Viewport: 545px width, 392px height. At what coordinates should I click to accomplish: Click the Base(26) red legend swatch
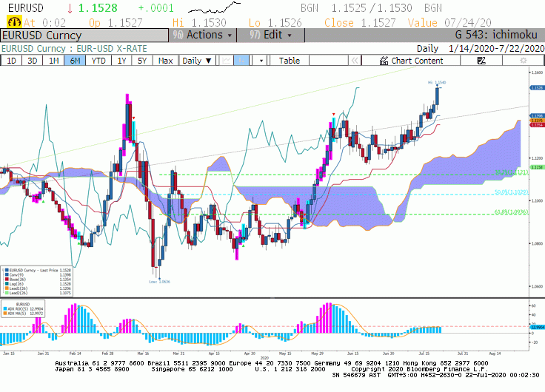[7, 279]
